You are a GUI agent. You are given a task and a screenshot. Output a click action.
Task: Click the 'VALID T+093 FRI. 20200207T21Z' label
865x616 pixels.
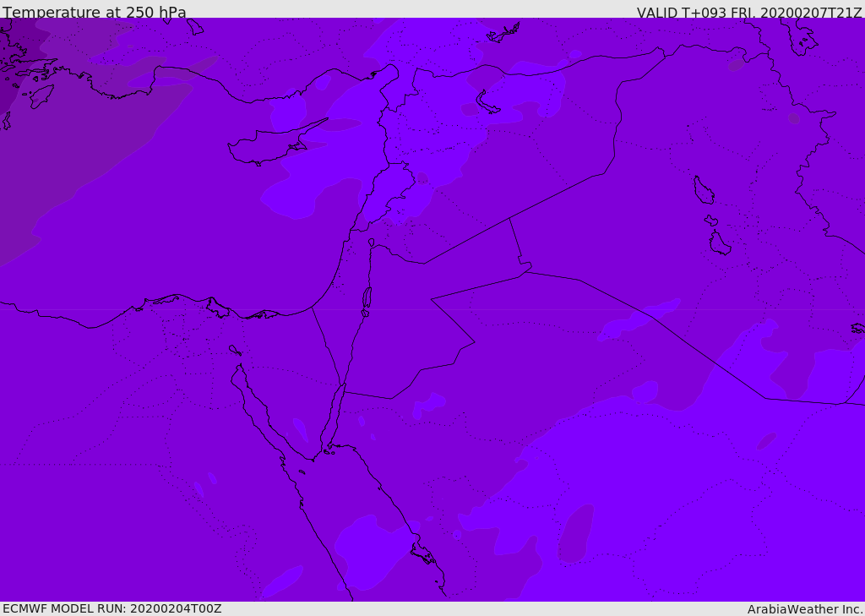(x=749, y=12)
